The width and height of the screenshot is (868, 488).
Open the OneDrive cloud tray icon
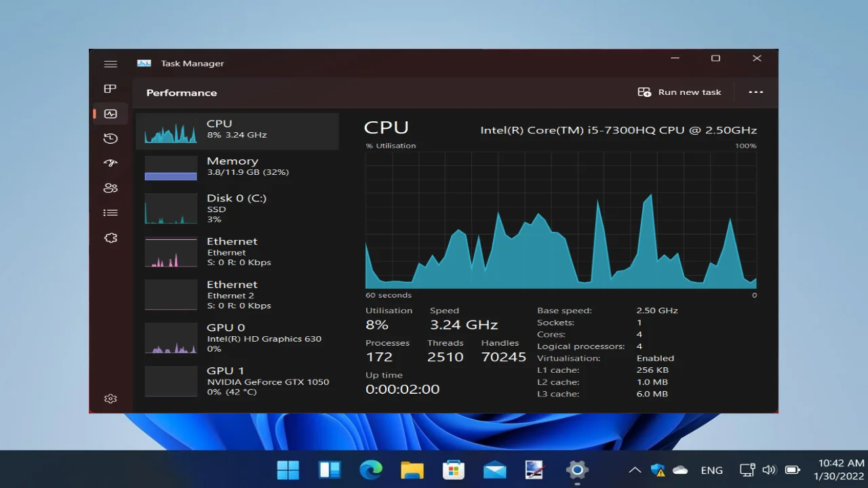point(680,470)
